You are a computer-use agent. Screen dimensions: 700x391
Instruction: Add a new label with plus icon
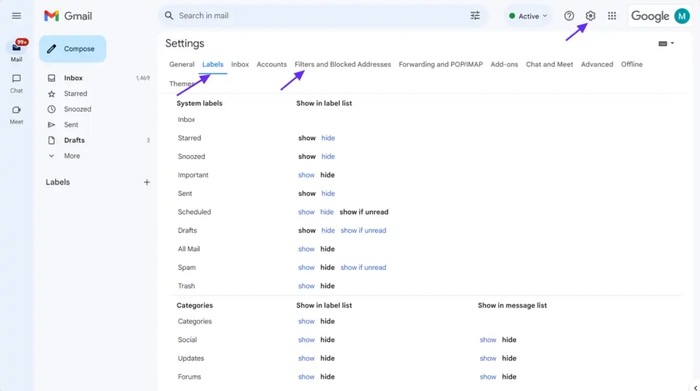(x=146, y=182)
